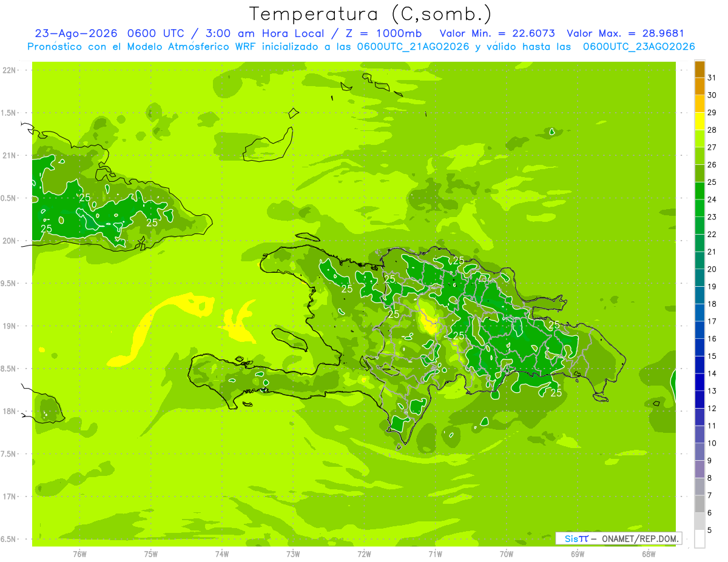The height and width of the screenshot is (562, 728).
Task: Click the amber legend band between 29 and 30
Action: pos(699,104)
